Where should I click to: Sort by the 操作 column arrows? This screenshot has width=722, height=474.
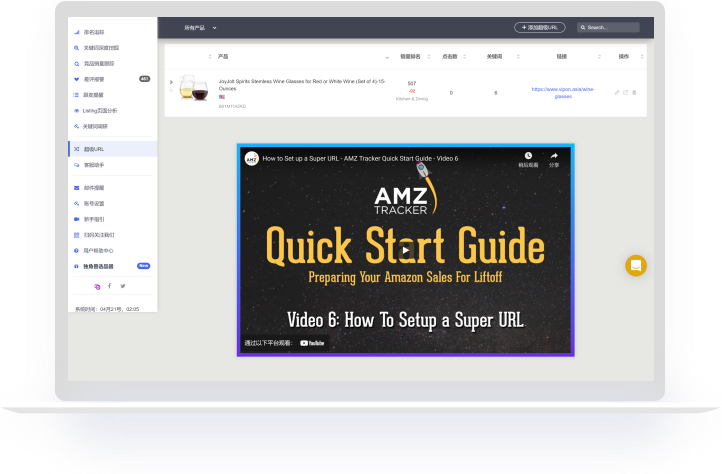(642, 57)
